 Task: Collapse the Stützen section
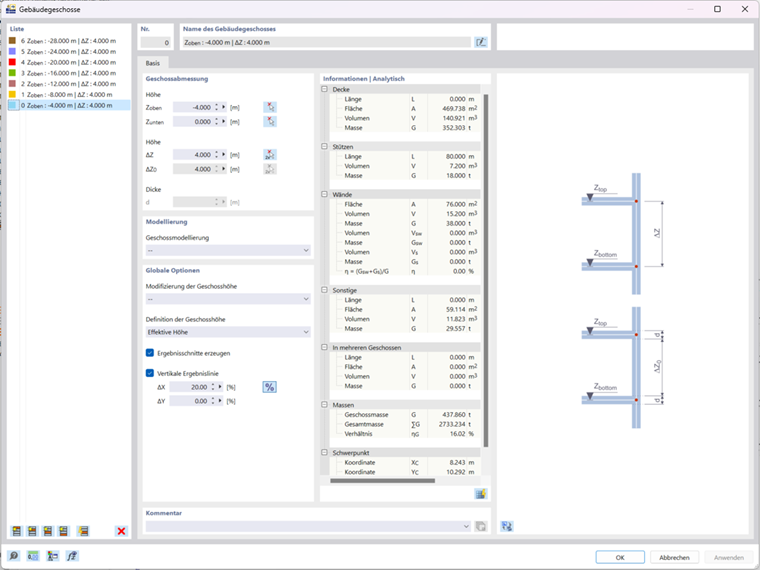point(324,146)
